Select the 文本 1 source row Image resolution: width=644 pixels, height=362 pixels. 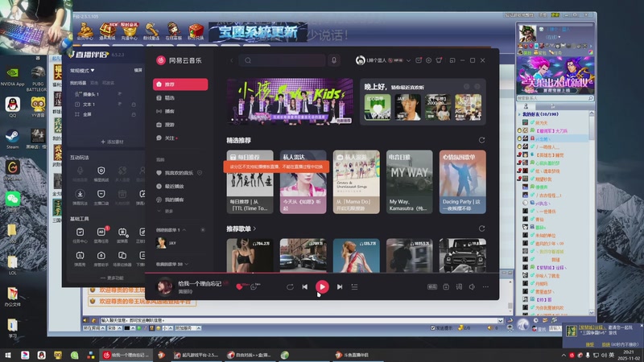[105, 105]
